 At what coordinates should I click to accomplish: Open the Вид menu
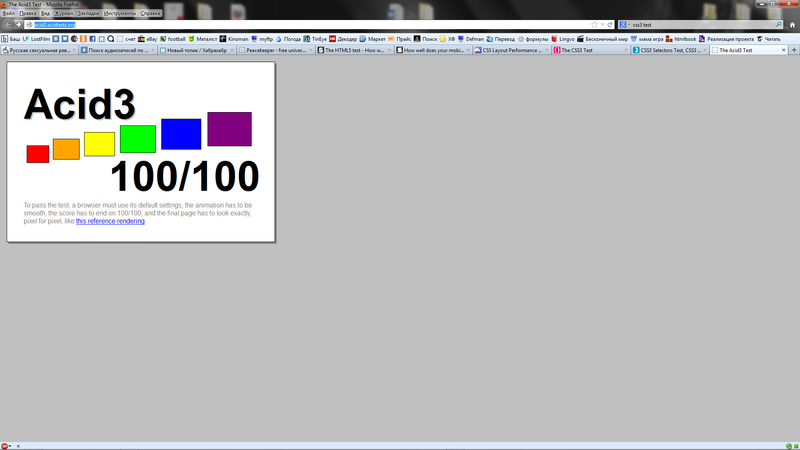(x=45, y=13)
